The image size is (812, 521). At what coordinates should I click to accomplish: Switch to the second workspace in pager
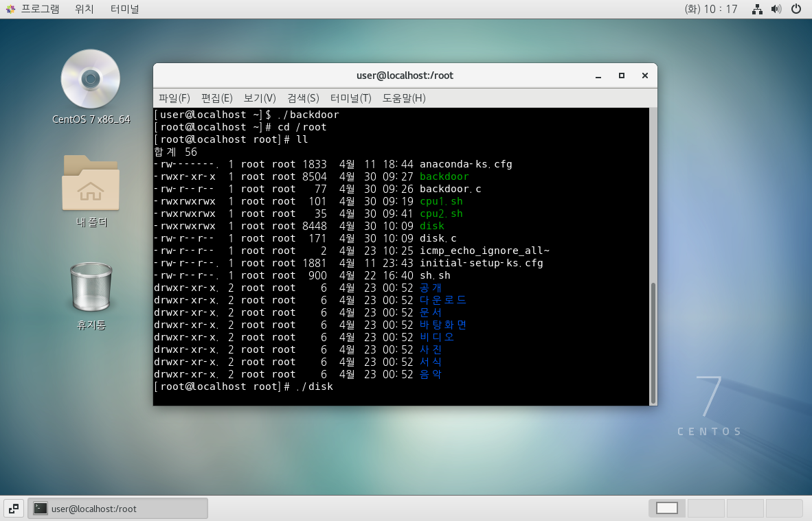click(706, 508)
